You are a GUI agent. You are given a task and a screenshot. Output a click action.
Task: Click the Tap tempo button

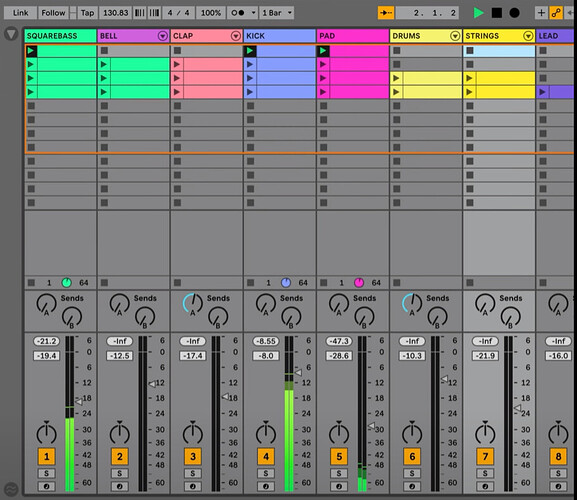tap(87, 13)
